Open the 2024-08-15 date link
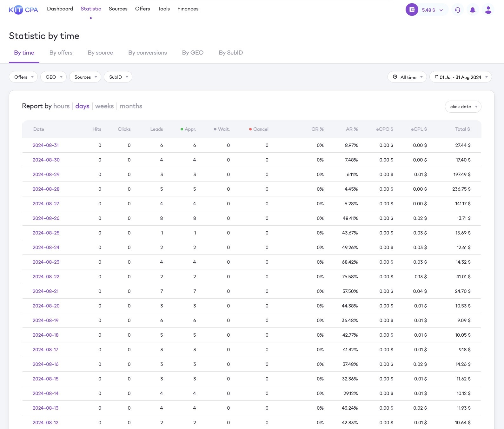Screen dimensions: 504x429 coord(46,379)
